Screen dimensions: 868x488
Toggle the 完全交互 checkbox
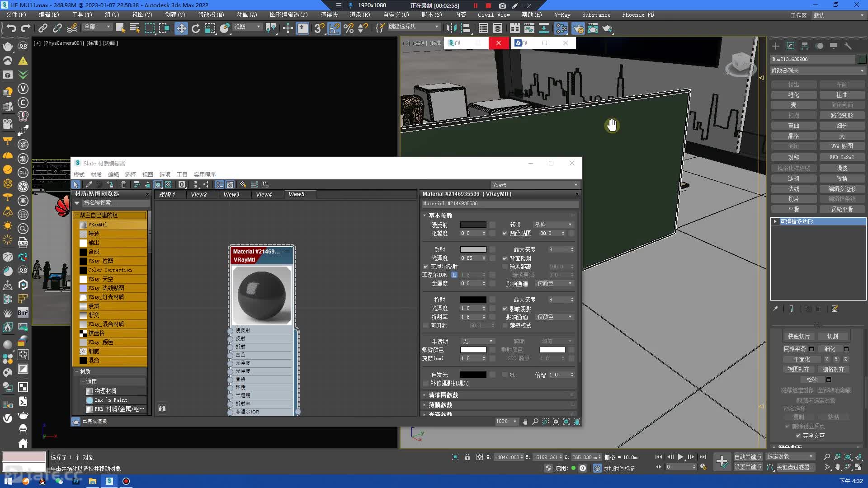click(798, 436)
